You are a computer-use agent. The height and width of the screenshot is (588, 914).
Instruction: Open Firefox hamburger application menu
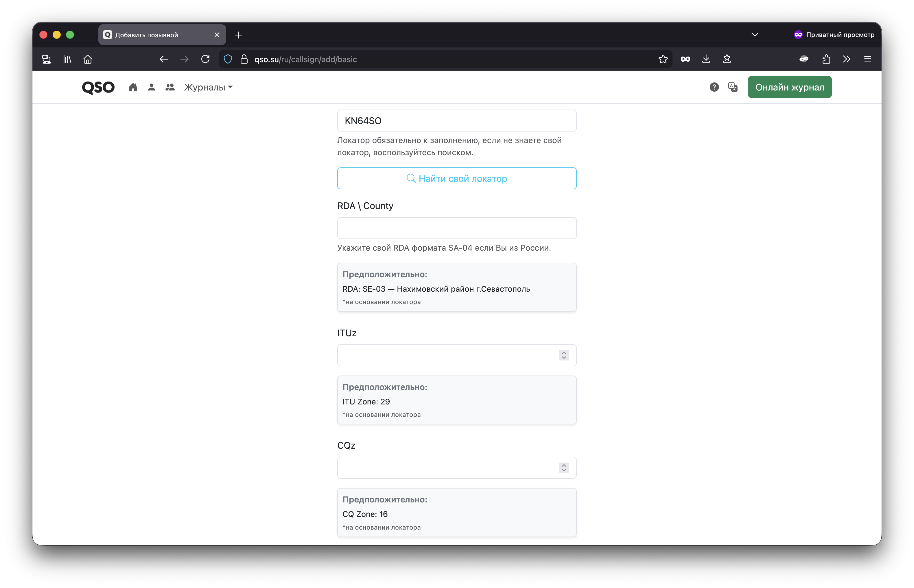pyautogui.click(x=867, y=59)
